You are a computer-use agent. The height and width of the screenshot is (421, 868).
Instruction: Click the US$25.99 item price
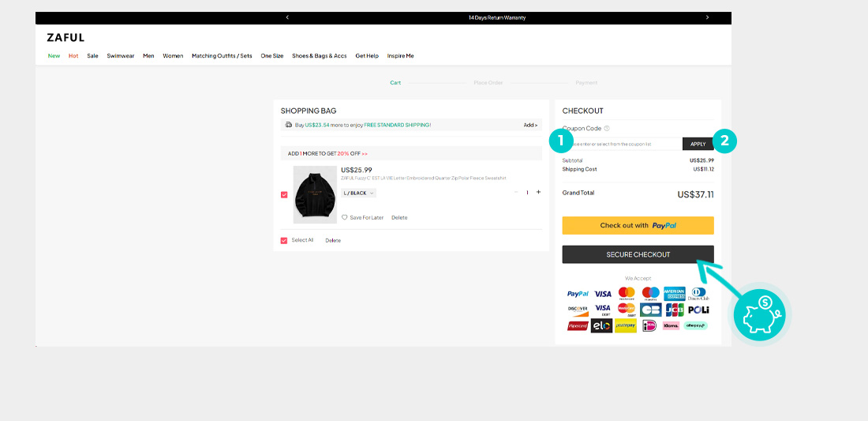357,170
